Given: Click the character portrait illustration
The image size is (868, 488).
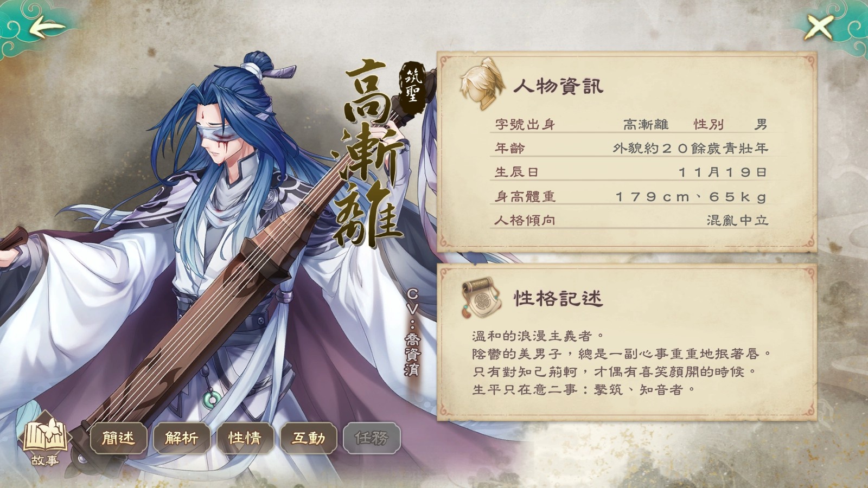Looking at the screenshot, I should tap(217, 260).
